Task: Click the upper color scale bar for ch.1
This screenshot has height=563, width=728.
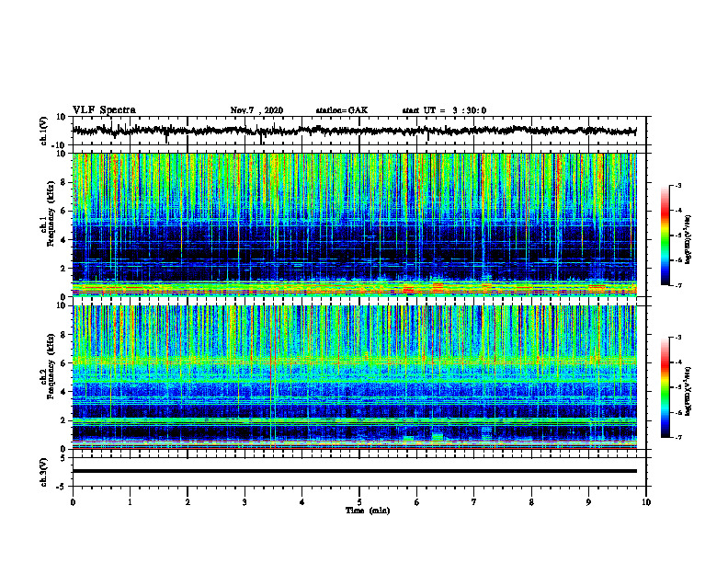Action: pyautogui.click(x=665, y=236)
